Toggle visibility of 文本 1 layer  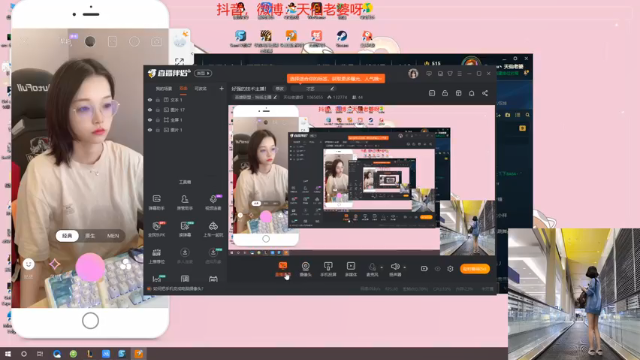150,100
